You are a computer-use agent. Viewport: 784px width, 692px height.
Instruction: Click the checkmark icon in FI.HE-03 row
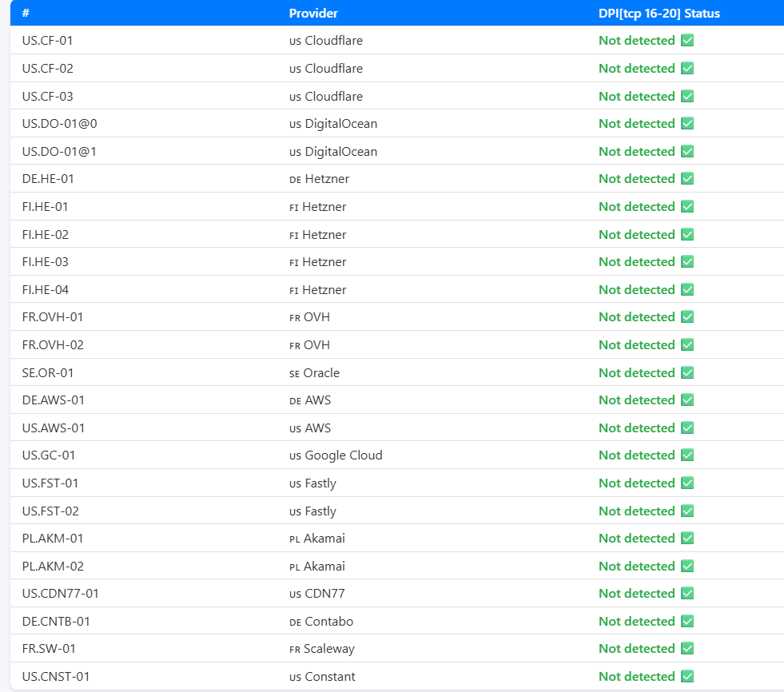[687, 261]
